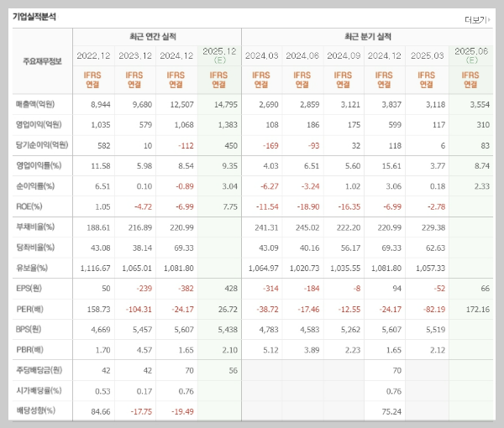The height and width of the screenshot is (428, 504).
Task: Click the 14,795 estimated revenue value
Action: point(226,105)
